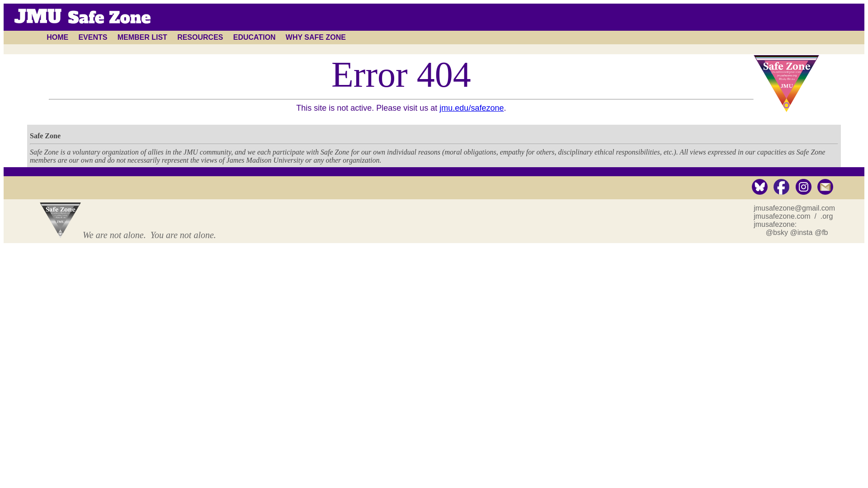Open the MEMBER LIST page
868x488 pixels.
[x=142, y=38]
